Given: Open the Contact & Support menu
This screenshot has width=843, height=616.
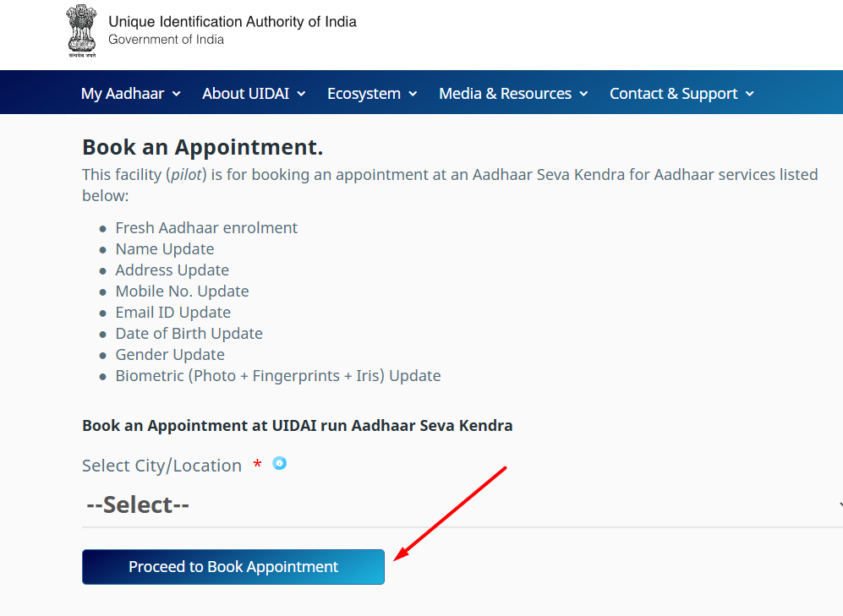Looking at the screenshot, I should click(x=673, y=94).
